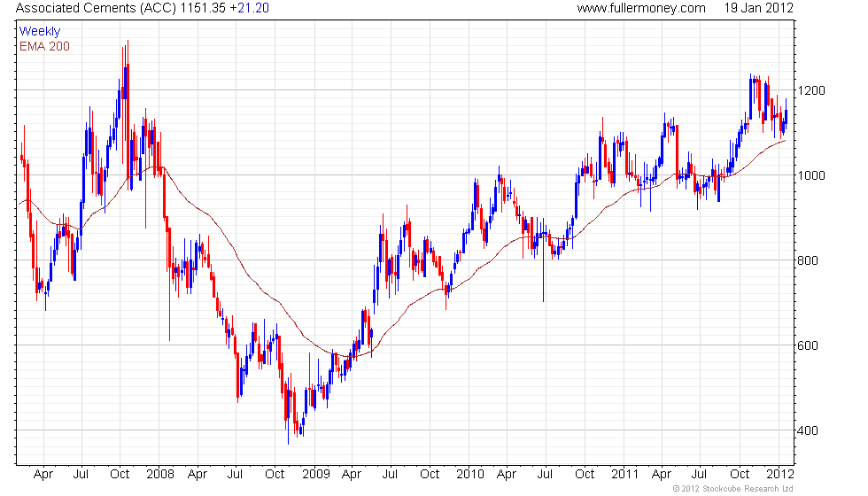Click the 800 price axis label
This screenshot has height=496, width=868.
(808, 260)
